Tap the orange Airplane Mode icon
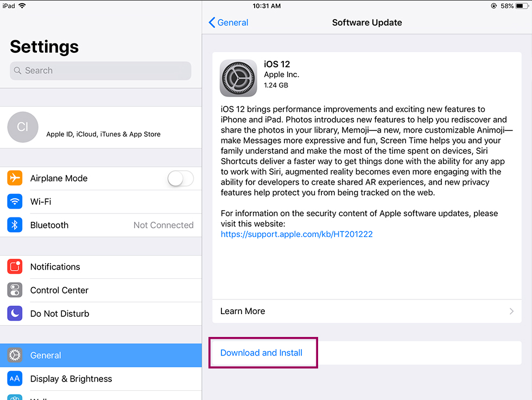This screenshot has width=532, height=400. point(15,178)
